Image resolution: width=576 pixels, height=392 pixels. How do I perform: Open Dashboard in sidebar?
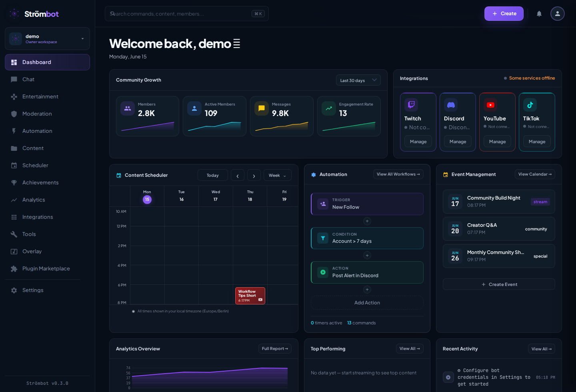pyautogui.click(x=47, y=62)
